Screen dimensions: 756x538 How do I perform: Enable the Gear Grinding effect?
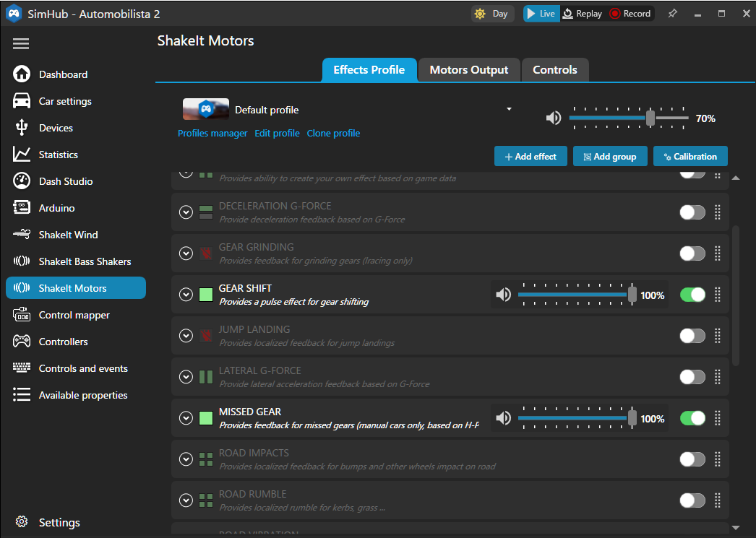point(692,253)
